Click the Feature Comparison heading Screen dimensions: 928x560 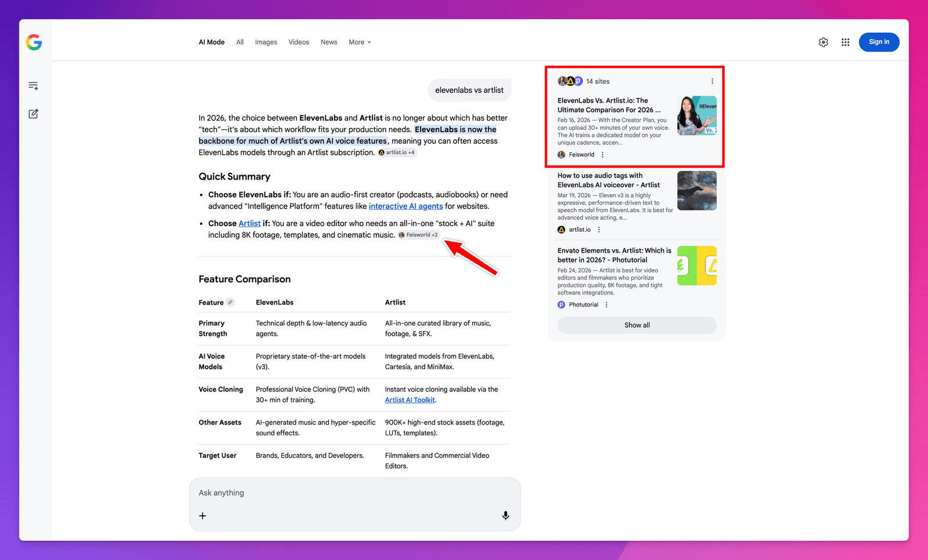tap(245, 279)
